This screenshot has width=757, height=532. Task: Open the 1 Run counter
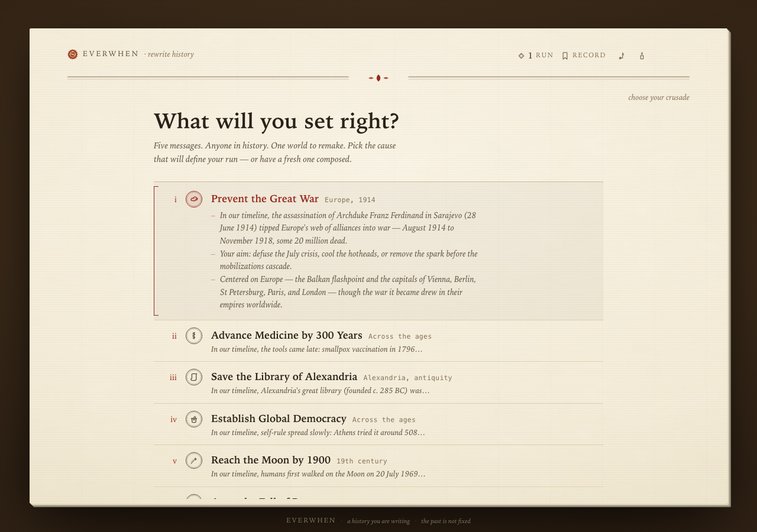pos(536,56)
